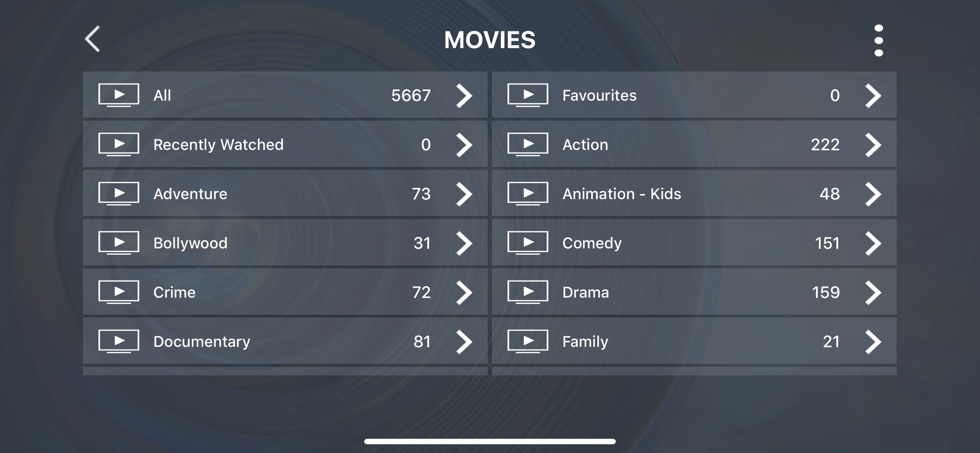980x453 pixels.
Task: Click the play icon for Comedy category
Action: click(528, 243)
